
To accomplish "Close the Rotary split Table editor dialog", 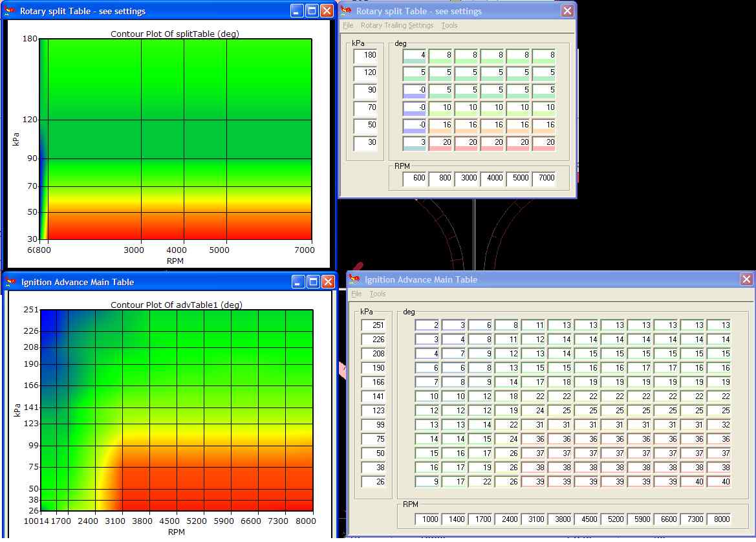I will (x=567, y=10).
